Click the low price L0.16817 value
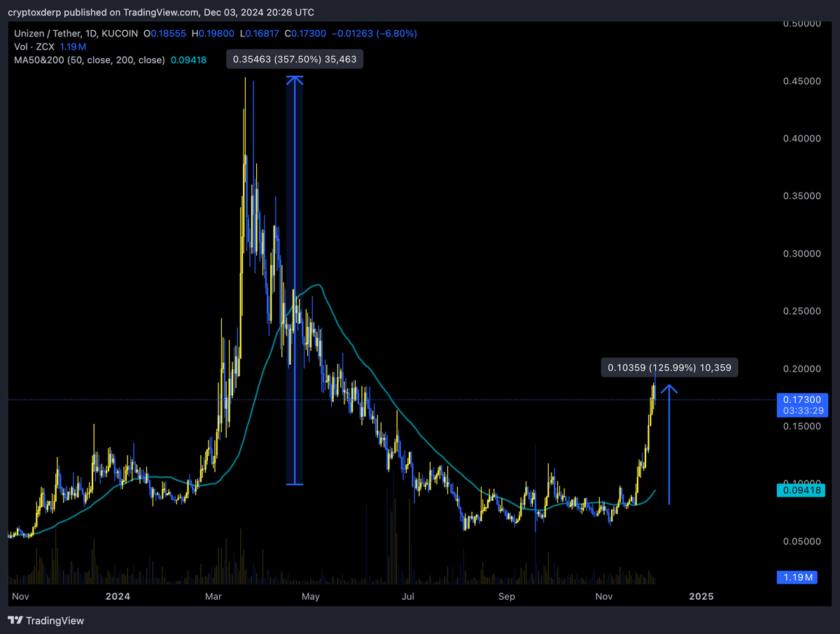 point(260,34)
